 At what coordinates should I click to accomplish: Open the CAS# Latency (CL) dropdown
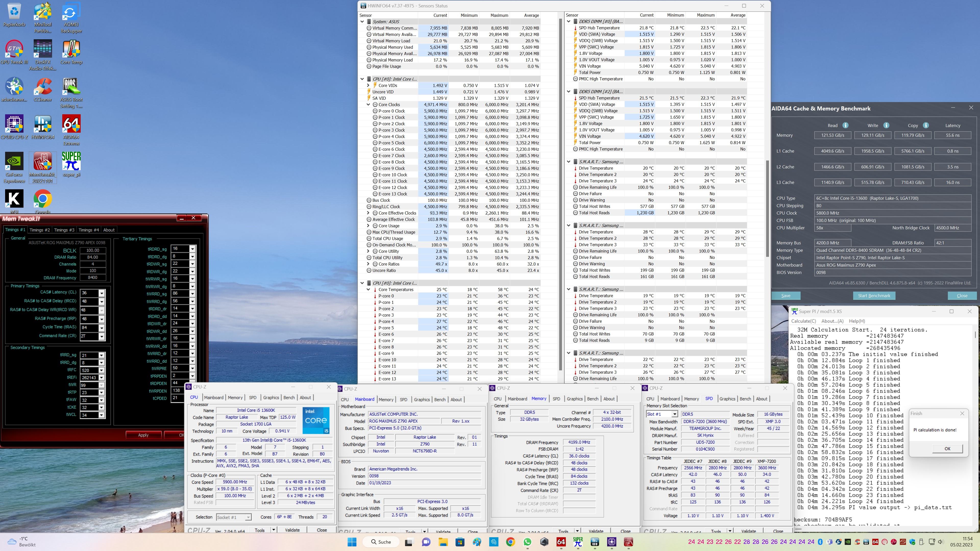pos(102,293)
